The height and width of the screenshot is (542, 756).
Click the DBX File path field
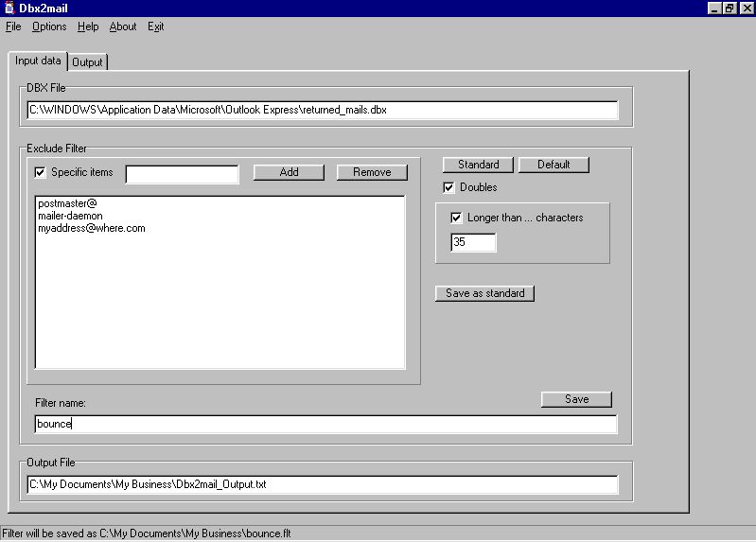pos(323,110)
